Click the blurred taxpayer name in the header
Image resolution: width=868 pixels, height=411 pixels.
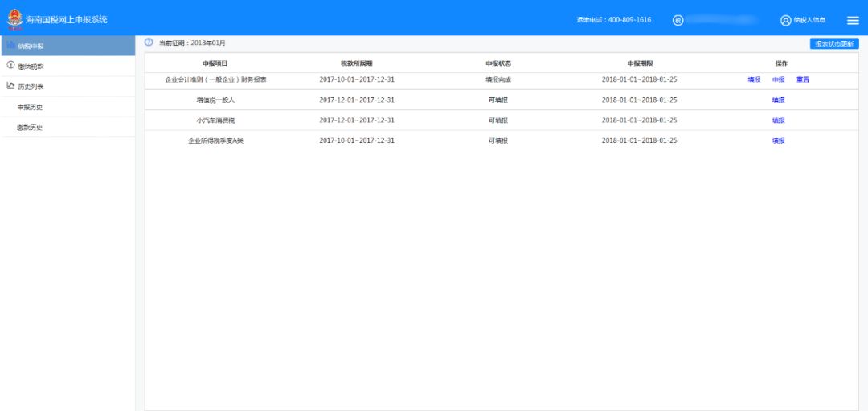coord(721,20)
